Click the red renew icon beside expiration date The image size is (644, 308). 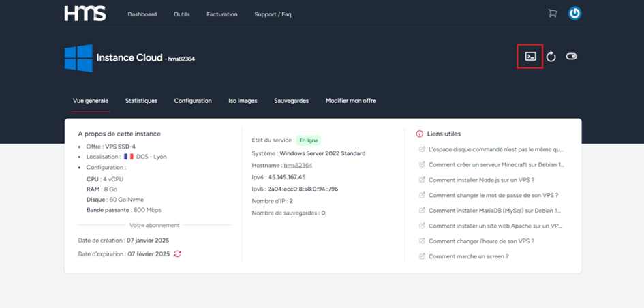[x=178, y=254]
